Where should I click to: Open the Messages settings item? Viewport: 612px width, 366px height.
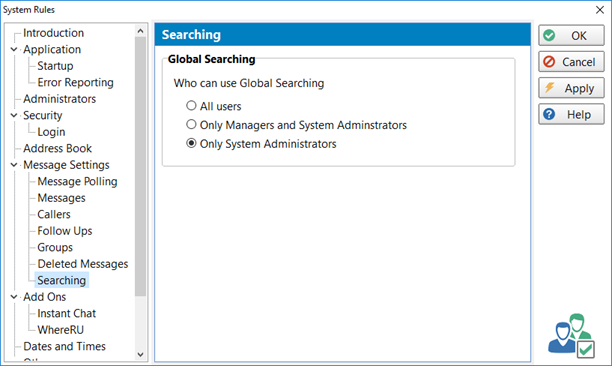61,198
